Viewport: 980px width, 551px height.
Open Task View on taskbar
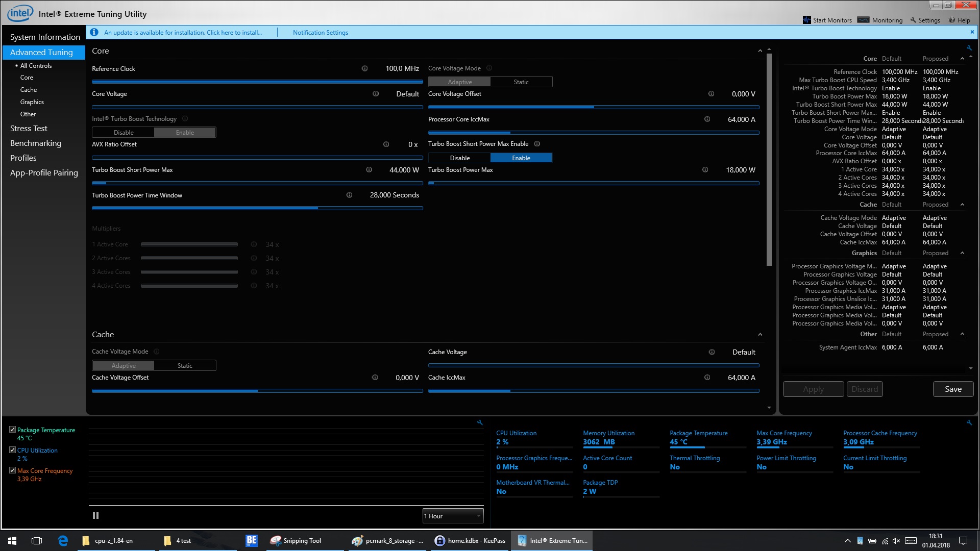(37, 540)
